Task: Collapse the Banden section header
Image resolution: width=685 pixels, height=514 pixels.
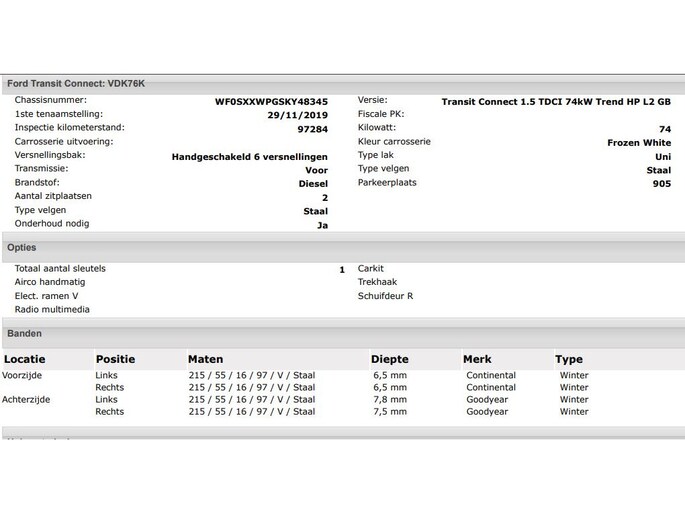Action: (25, 333)
